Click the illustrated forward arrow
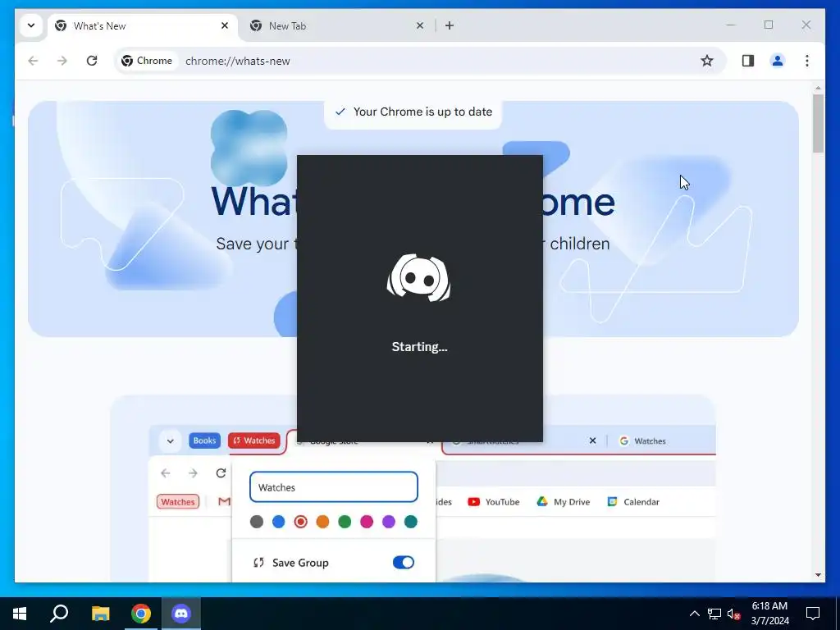This screenshot has width=840, height=630. coord(194,473)
